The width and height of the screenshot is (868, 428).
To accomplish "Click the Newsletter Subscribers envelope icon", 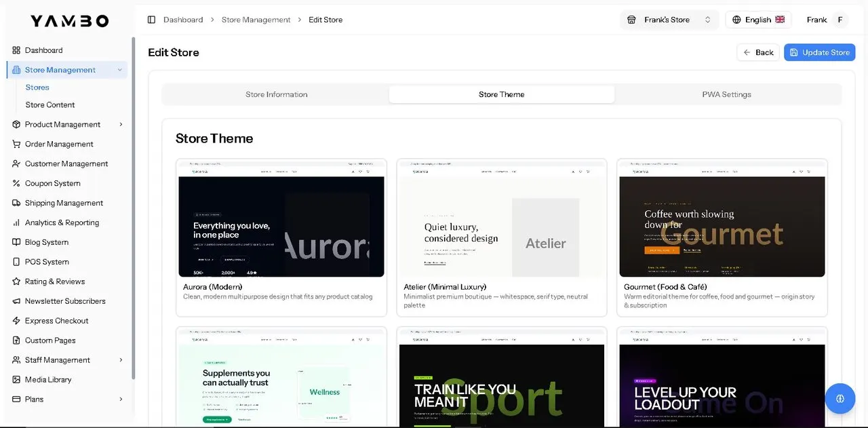I will [16, 301].
